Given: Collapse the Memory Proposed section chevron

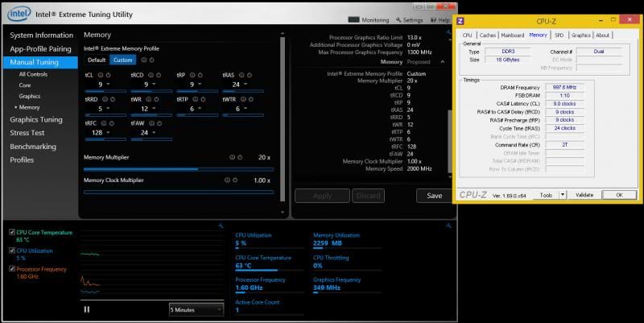Looking at the screenshot, I should pyautogui.click(x=443, y=62).
